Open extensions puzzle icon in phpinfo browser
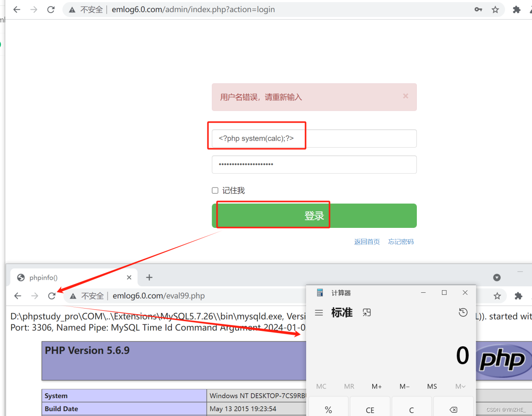The width and height of the screenshot is (532, 416). coord(518,296)
